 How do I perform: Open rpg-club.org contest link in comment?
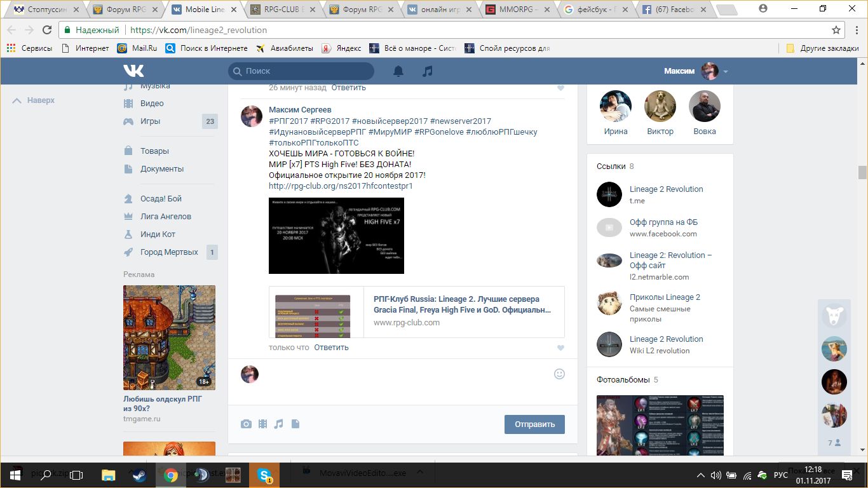(x=341, y=186)
